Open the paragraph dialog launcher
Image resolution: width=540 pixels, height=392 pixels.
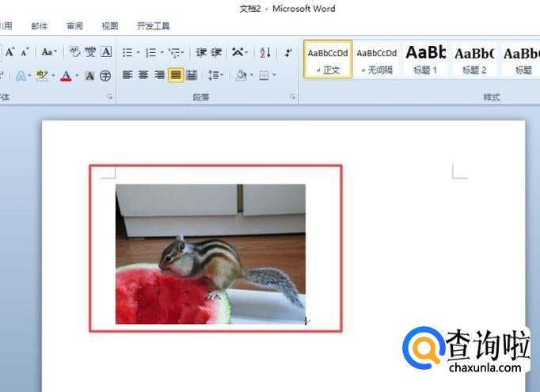293,97
